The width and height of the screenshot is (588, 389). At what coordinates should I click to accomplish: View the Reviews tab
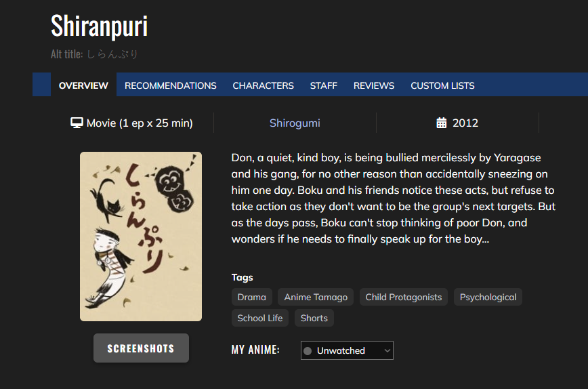(x=374, y=85)
